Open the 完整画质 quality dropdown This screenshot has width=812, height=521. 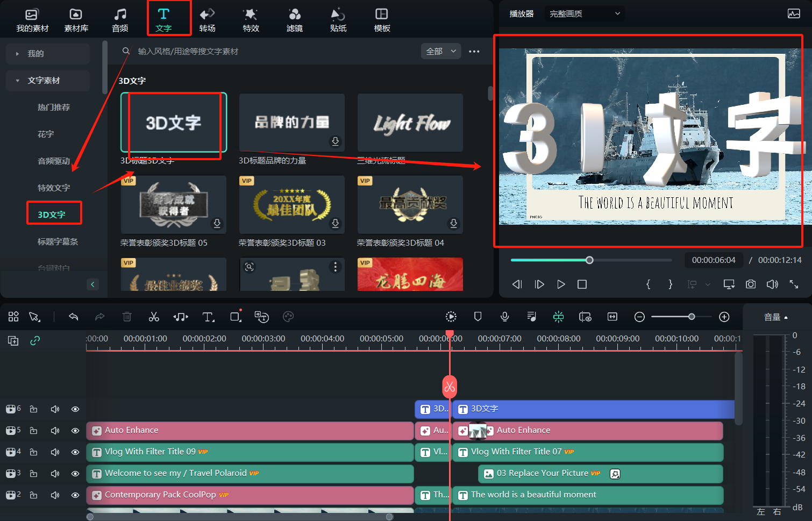point(585,13)
